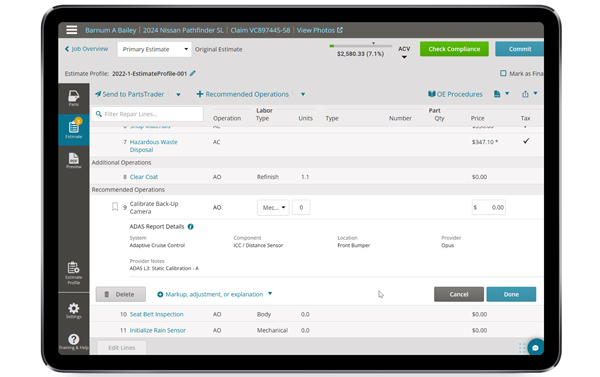
Task: Click Done to save the line
Action: point(511,294)
